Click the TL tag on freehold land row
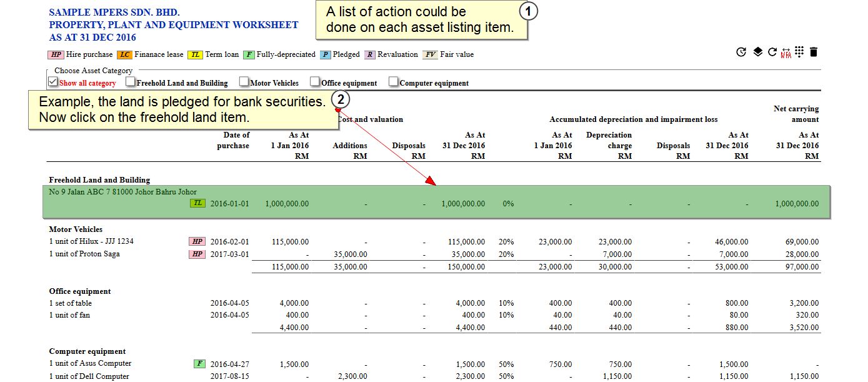The image size is (868, 382). click(197, 204)
